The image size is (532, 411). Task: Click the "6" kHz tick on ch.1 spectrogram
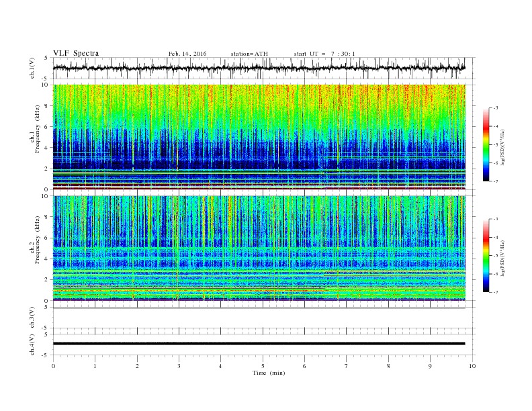[x=47, y=127]
